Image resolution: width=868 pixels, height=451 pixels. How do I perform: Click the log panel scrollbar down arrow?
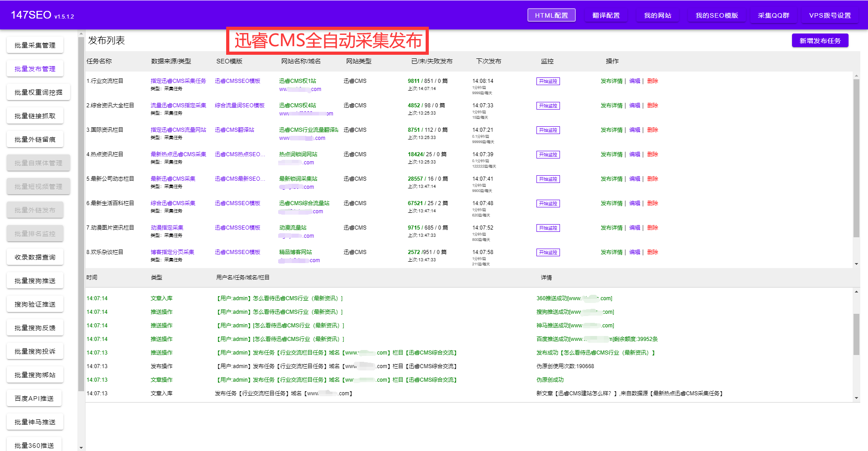pos(856,398)
